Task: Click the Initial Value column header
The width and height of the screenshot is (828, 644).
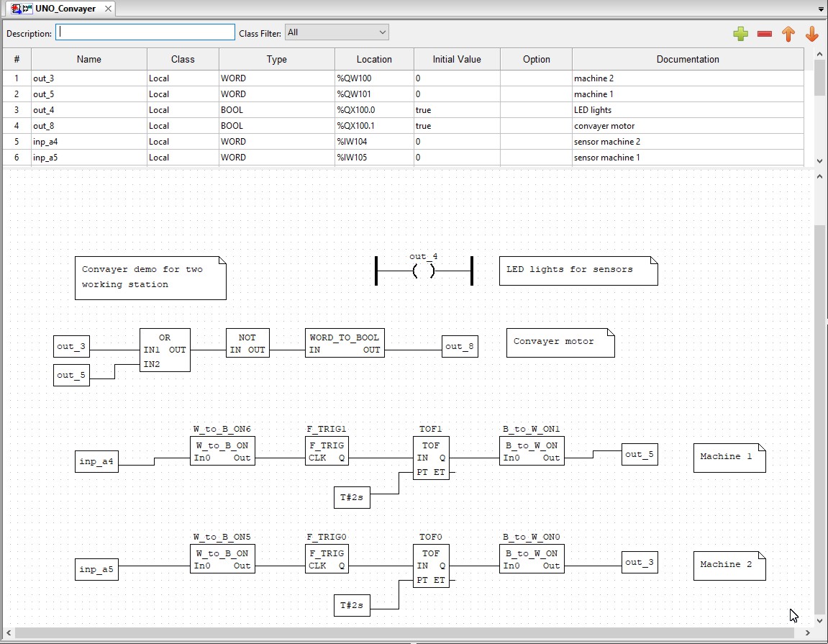Action: pyautogui.click(x=457, y=59)
